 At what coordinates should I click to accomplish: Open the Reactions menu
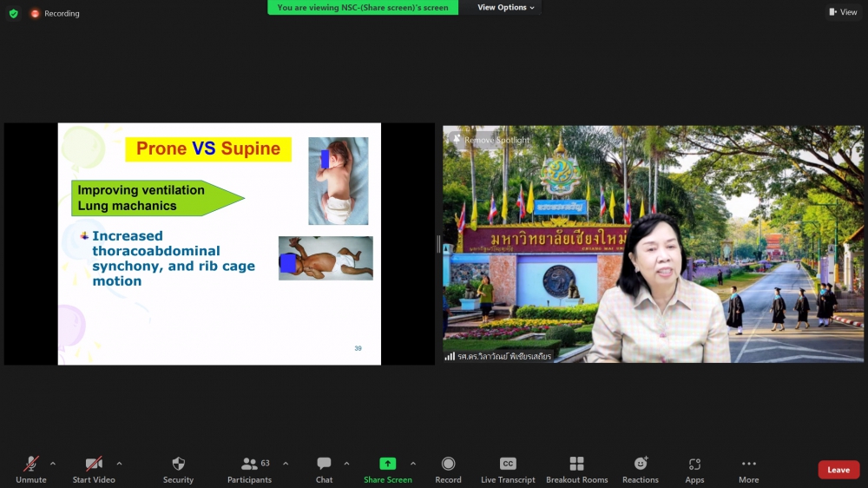[641, 465]
